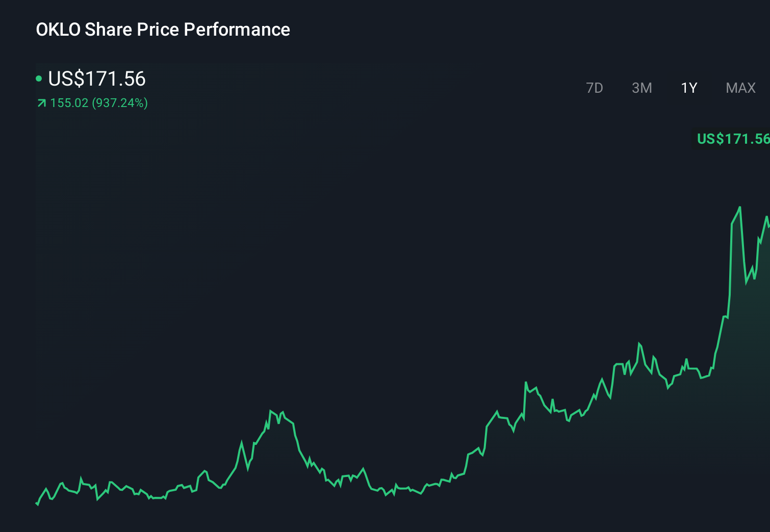This screenshot has width=770, height=532.
Task: Click the percentage value 937.24% in parentheses
Action: pyautogui.click(x=120, y=103)
